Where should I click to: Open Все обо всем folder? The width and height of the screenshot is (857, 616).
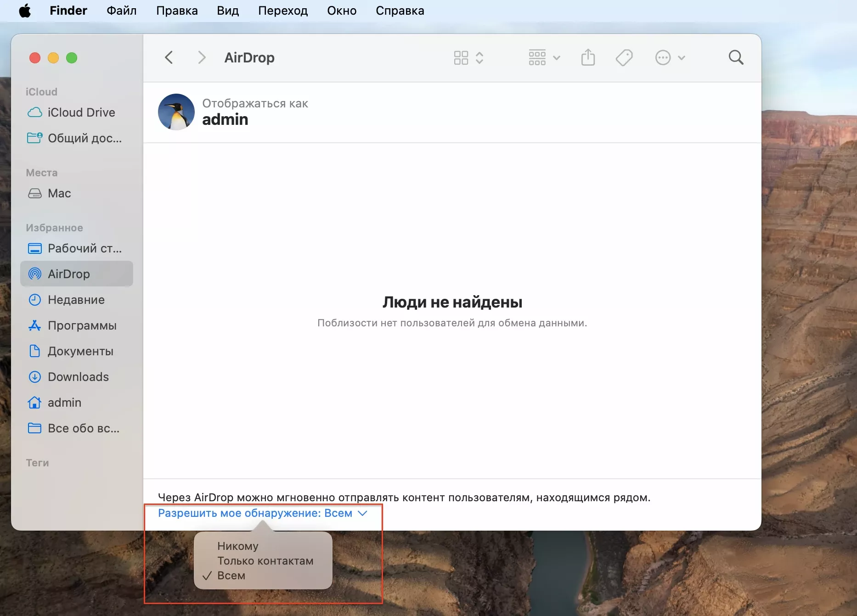[77, 428]
